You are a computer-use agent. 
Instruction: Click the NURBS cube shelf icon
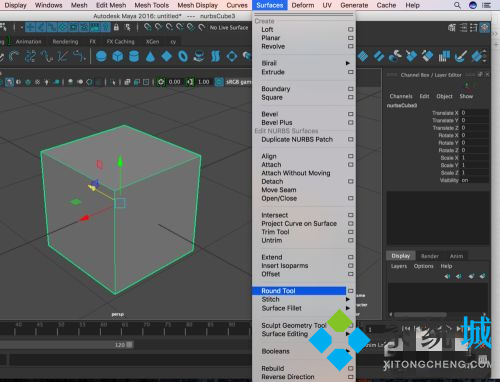(118, 56)
